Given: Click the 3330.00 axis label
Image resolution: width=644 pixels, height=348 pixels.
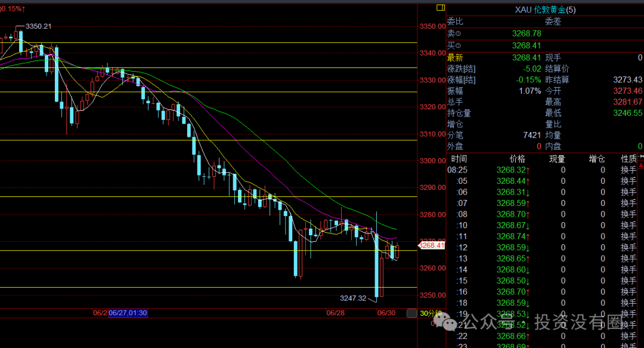Looking at the screenshot, I should [x=432, y=80].
